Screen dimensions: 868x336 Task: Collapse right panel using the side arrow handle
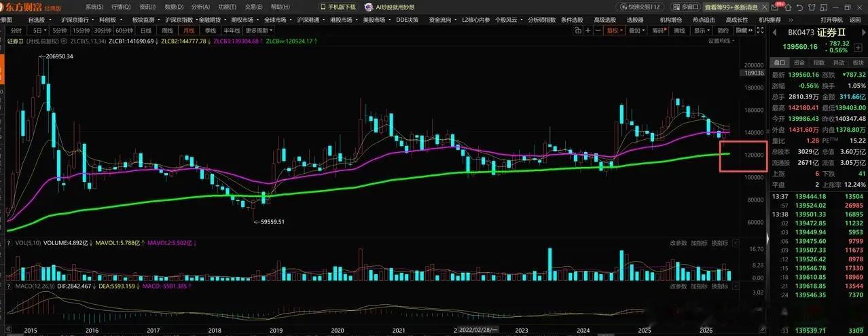click(767, 238)
